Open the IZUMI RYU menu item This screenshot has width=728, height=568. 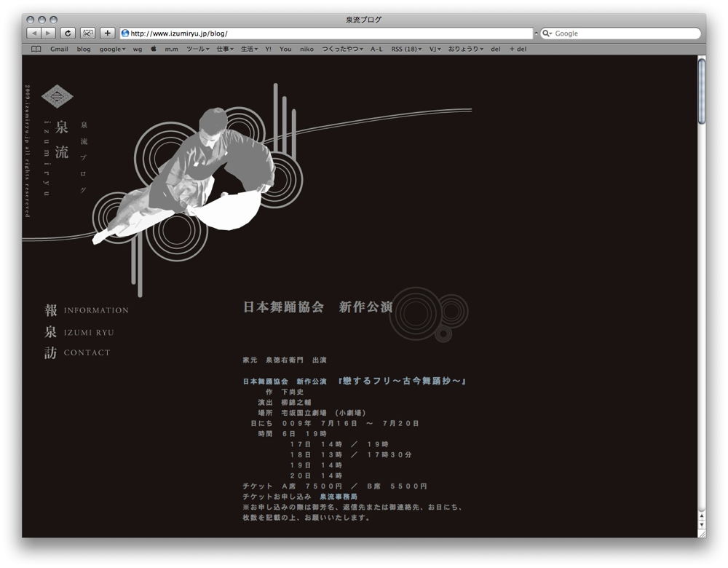[x=79, y=332]
